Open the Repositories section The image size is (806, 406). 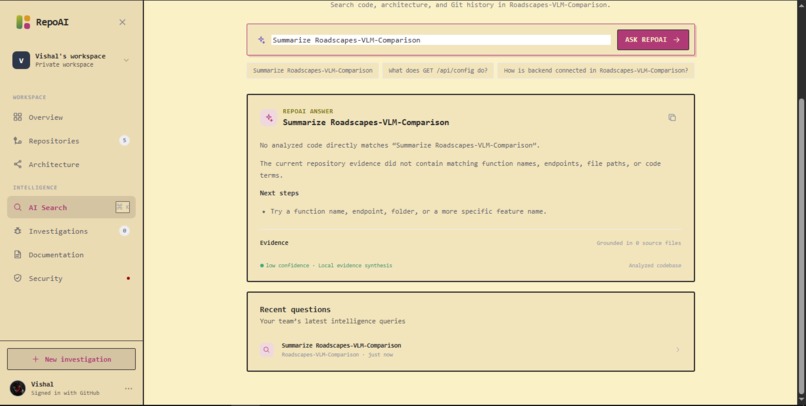(x=71, y=141)
